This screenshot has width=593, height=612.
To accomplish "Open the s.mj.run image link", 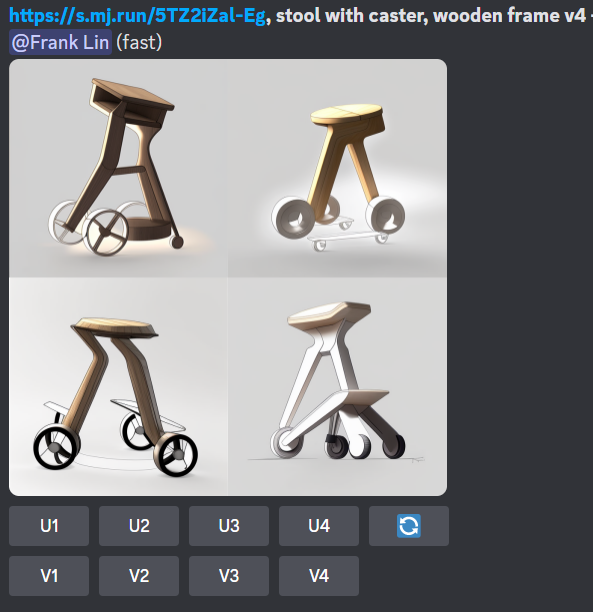I will click(x=137, y=16).
